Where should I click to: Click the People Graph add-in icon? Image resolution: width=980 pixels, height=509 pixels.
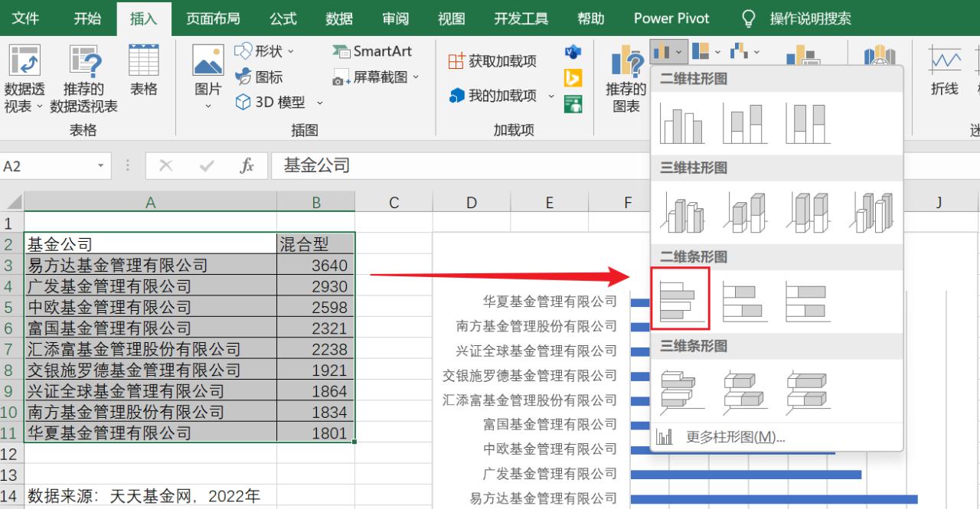coord(573,103)
